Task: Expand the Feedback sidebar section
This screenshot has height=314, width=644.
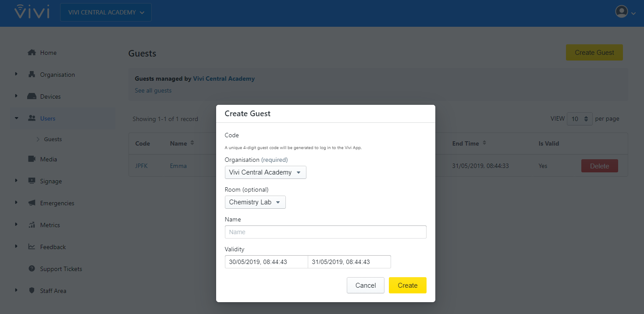Action: click(16, 246)
